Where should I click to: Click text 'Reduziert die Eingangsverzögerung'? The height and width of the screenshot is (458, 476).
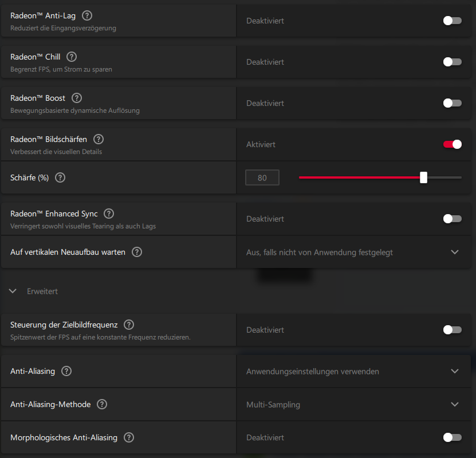coord(63,28)
